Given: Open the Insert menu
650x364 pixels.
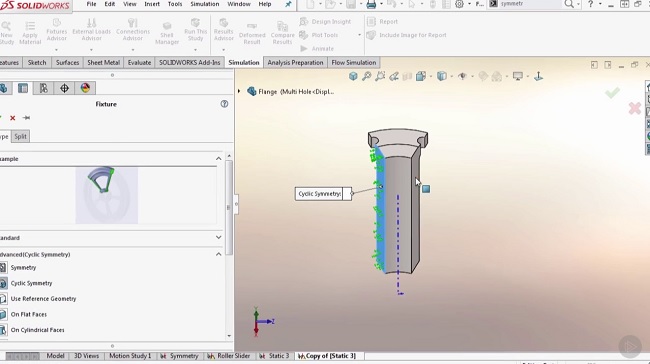Looking at the screenshot, I should 152,4.
